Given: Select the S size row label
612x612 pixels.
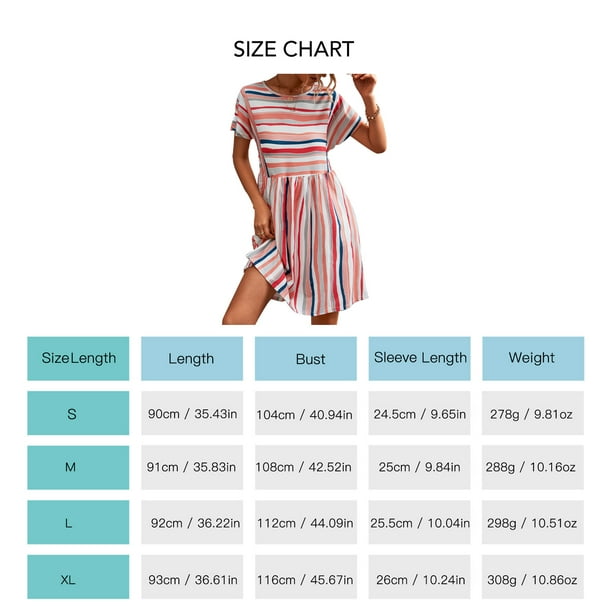Looking at the screenshot, I should (72, 413).
